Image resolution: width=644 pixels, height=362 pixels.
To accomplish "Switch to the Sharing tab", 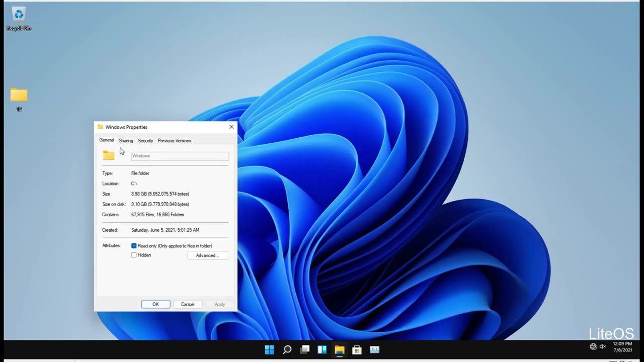I will tap(126, 141).
